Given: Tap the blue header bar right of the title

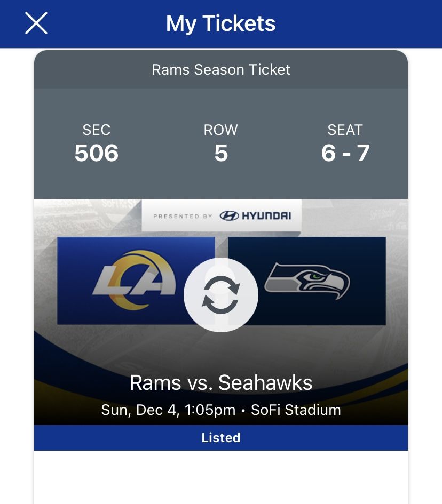Looking at the screenshot, I should [363, 23].
